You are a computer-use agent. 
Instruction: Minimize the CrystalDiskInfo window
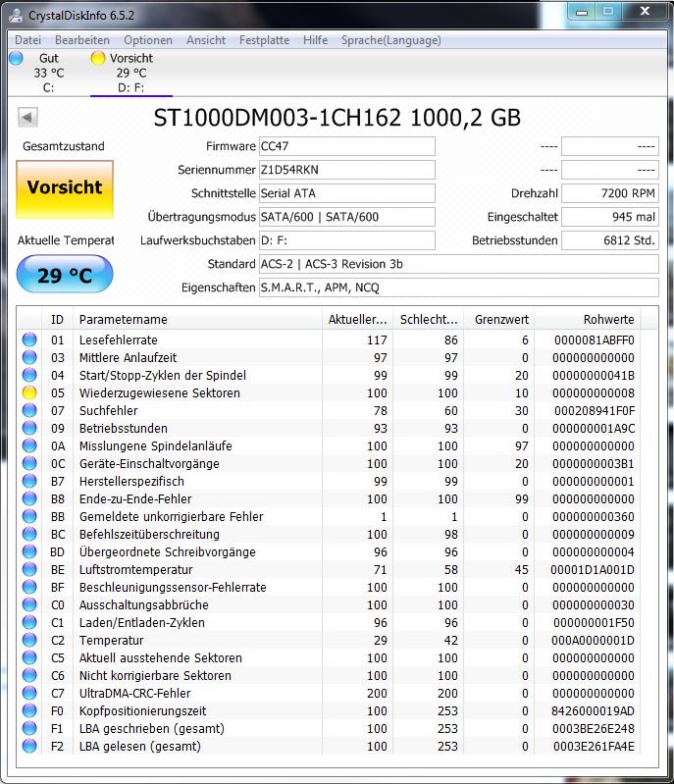(x=582, y=12)
